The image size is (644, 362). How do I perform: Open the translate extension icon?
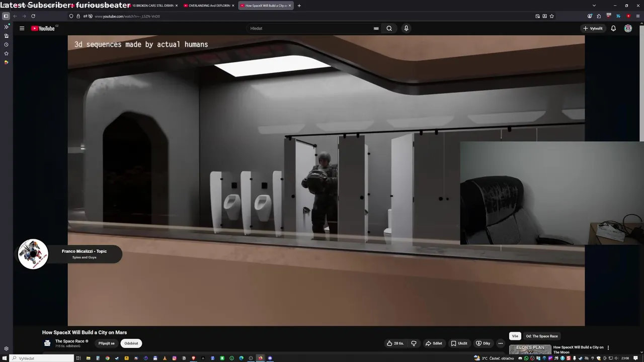(618, 16)
